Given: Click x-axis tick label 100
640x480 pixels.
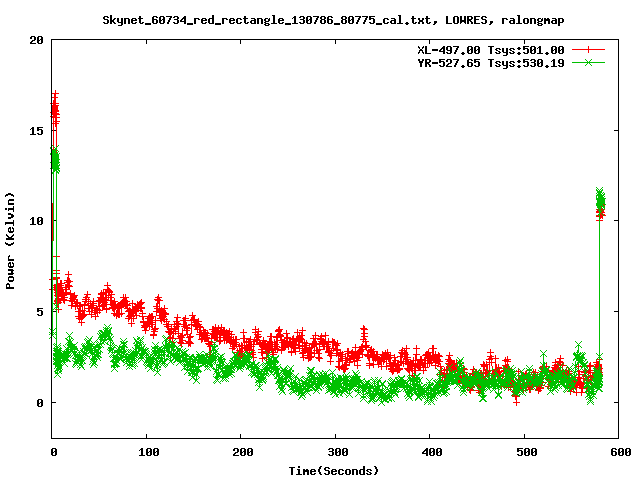Looking at the screenshot, I should [x=148, y=452].
